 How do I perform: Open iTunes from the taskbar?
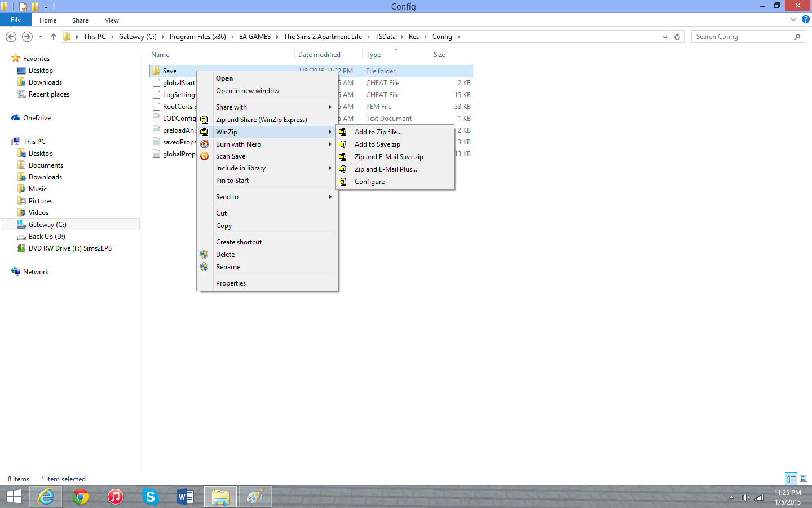point(115,497)
